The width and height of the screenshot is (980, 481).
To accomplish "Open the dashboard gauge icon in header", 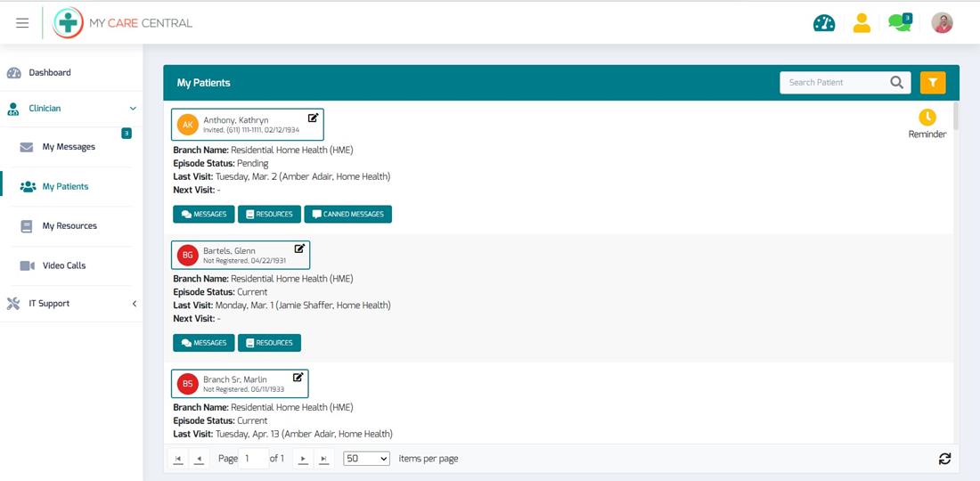I will click(x=824, y=23).
